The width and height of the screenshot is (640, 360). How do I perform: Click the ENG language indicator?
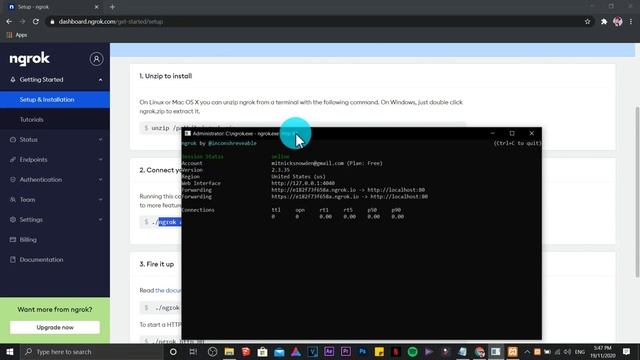point(580,352)
